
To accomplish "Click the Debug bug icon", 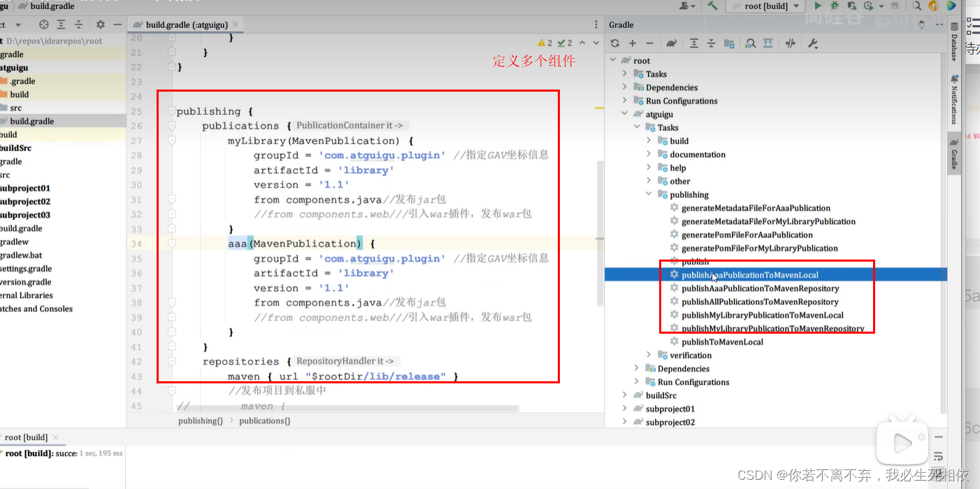I will point(834,6).
